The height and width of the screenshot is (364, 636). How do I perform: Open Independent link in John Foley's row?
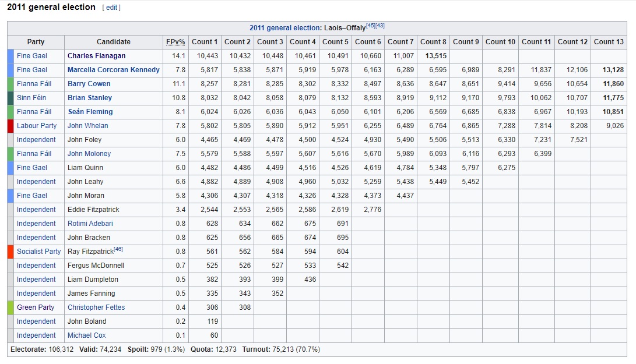point(36,140)
